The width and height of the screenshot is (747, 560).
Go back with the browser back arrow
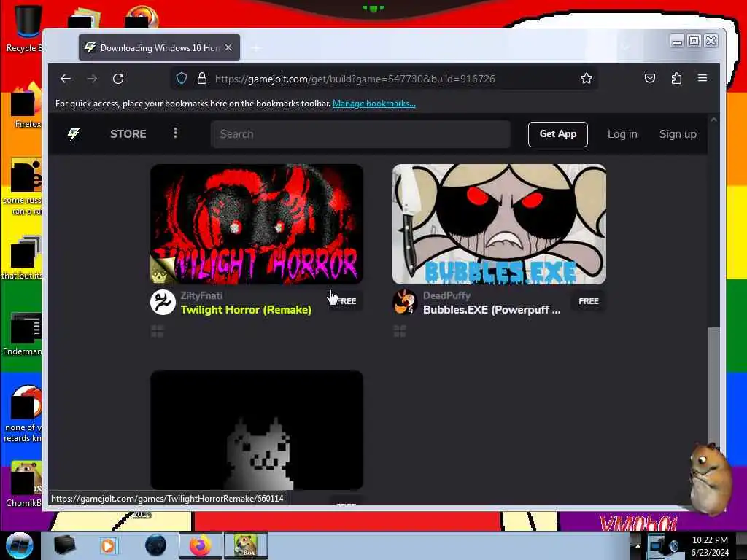(x=65, y=79)
